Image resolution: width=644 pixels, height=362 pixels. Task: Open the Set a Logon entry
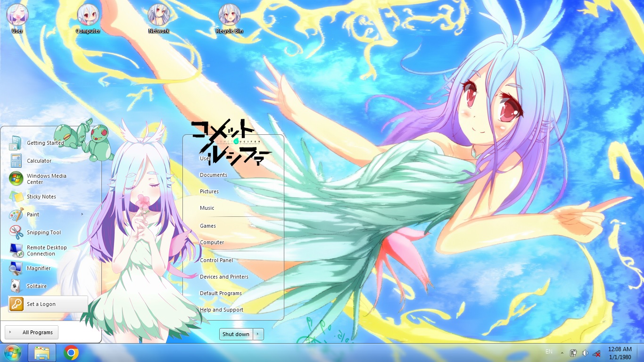pyautogui.click(x=48, y=304)
